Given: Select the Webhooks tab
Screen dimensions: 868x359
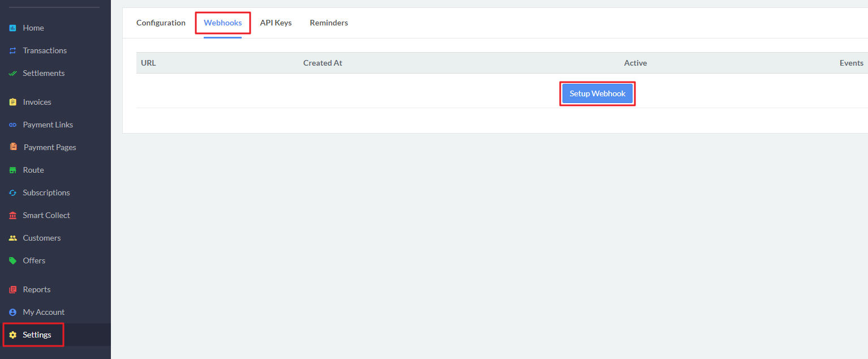Looking at the screenshot, I should tap(223, 23).
